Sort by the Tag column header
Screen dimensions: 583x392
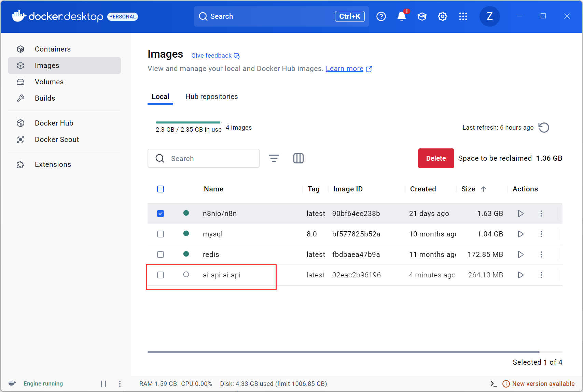tap(314, 189)
